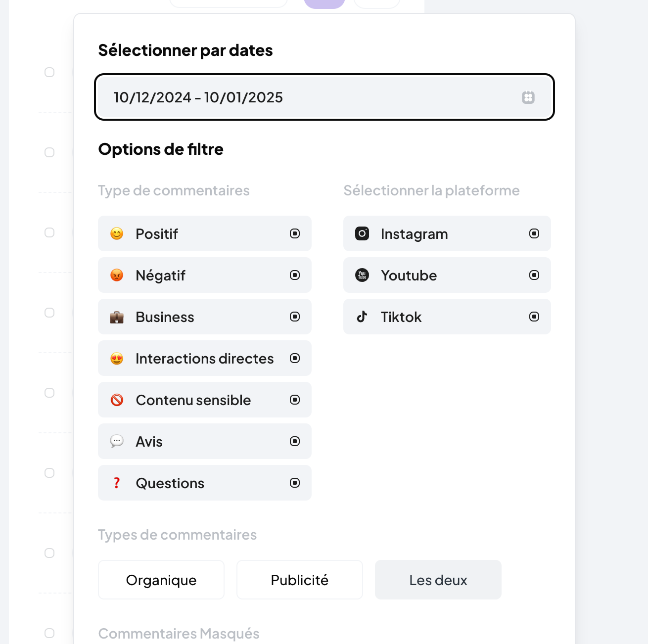This screenshot has width=648, height=644.
Task: Click the briefcase icon beside Business
Action: [117, 317]
